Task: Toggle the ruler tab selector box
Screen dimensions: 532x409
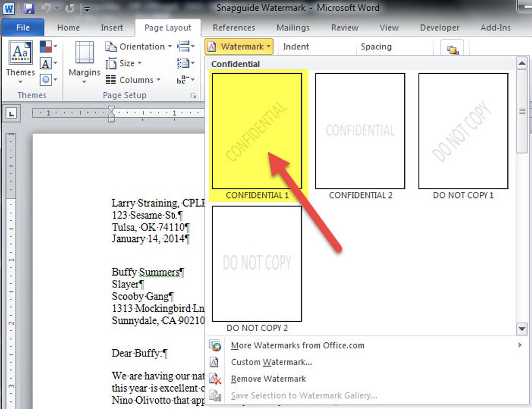Action: point(12,113)
